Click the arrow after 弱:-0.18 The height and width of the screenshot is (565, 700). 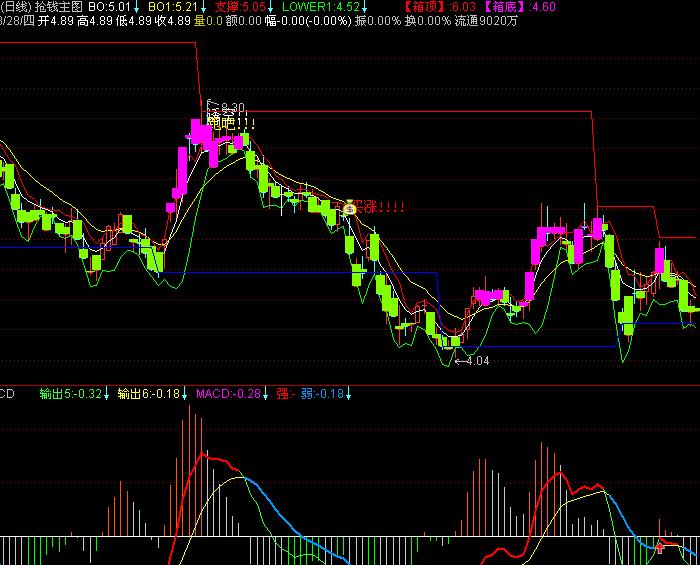click(x=350, y=394)
